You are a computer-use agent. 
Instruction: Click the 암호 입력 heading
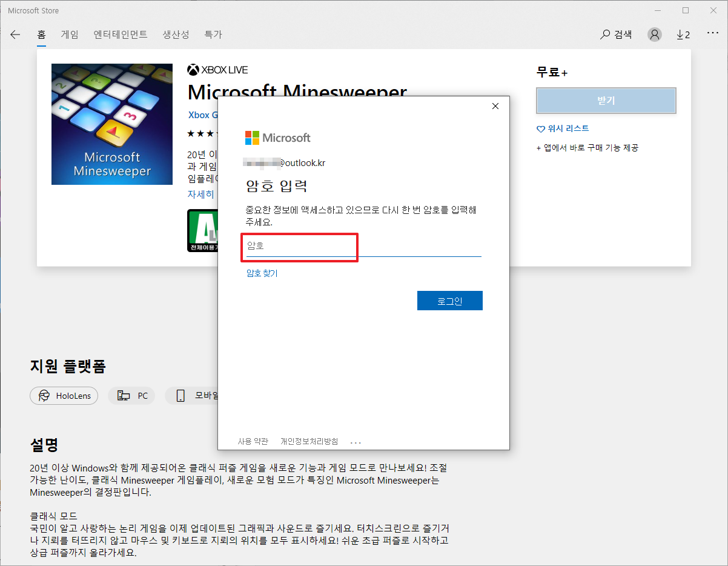pos(277,185)
